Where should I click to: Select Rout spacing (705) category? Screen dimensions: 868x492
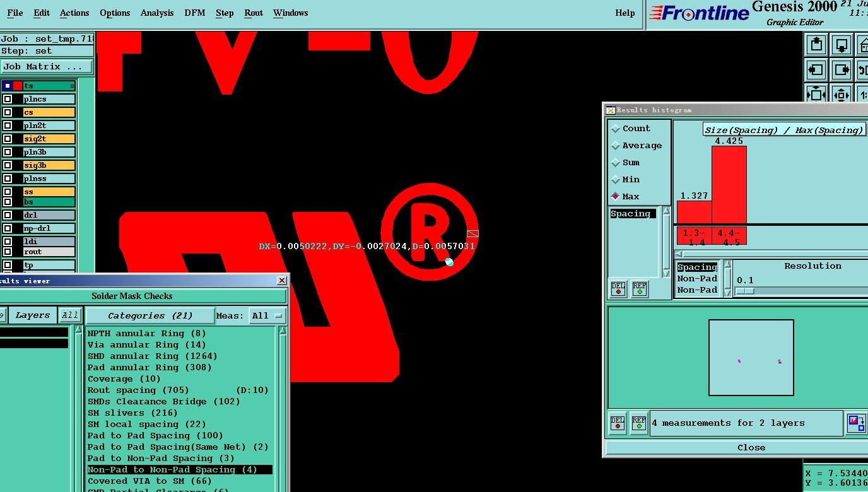[x=179, y=390]
